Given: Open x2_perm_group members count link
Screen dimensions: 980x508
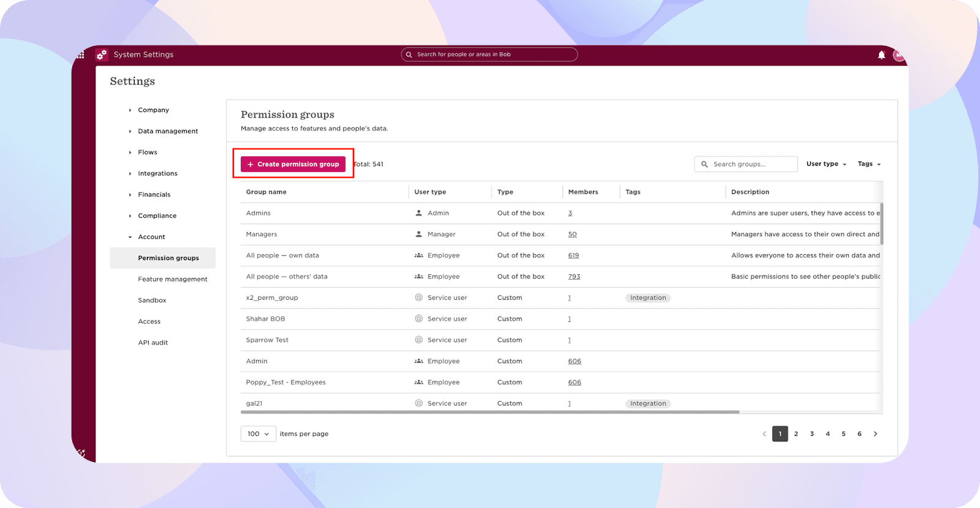Looking at the screenshot, I should [570, 298].
